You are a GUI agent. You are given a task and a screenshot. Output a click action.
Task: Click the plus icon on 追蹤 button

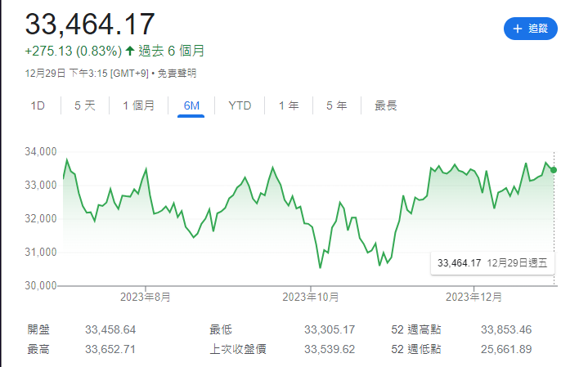[517, 29]
